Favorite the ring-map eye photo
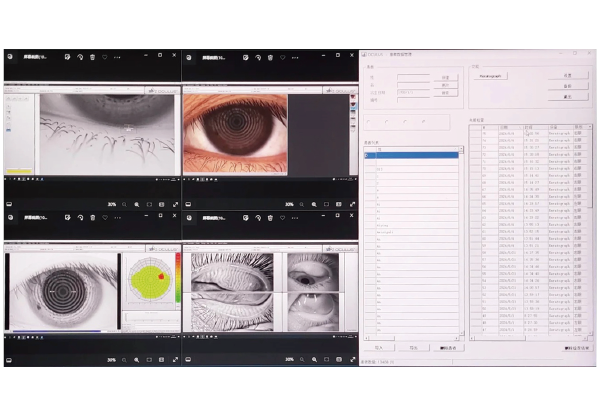 105,217
